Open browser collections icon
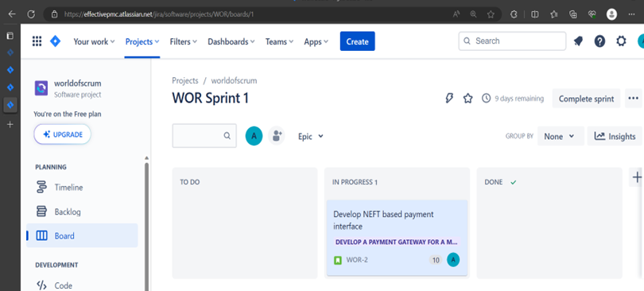This screenshot has height=291, width=644. click(x=573, y=14)
